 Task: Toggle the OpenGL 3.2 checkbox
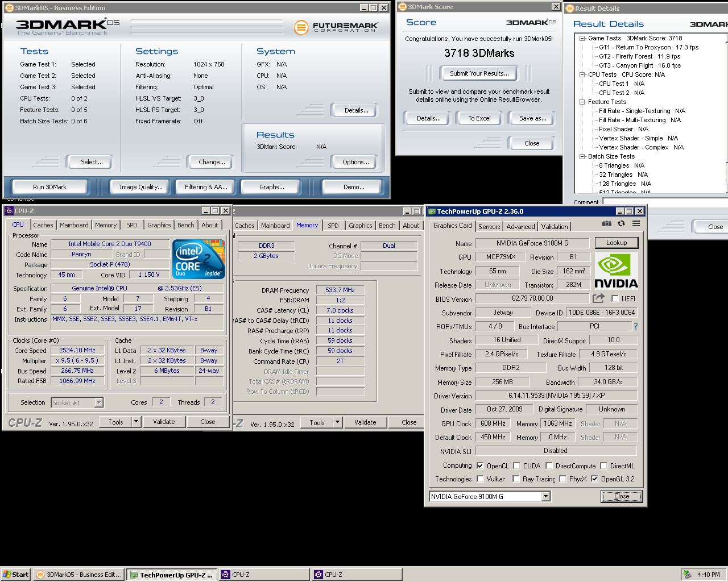click(x=594, y=479)
